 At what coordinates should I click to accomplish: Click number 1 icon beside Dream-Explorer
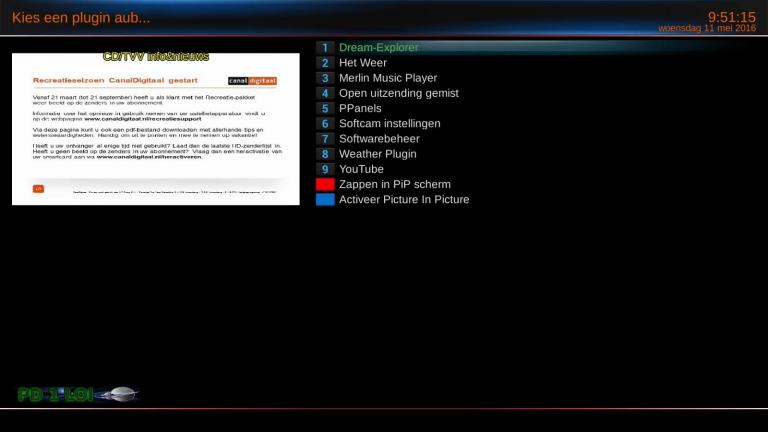(325, 48)
